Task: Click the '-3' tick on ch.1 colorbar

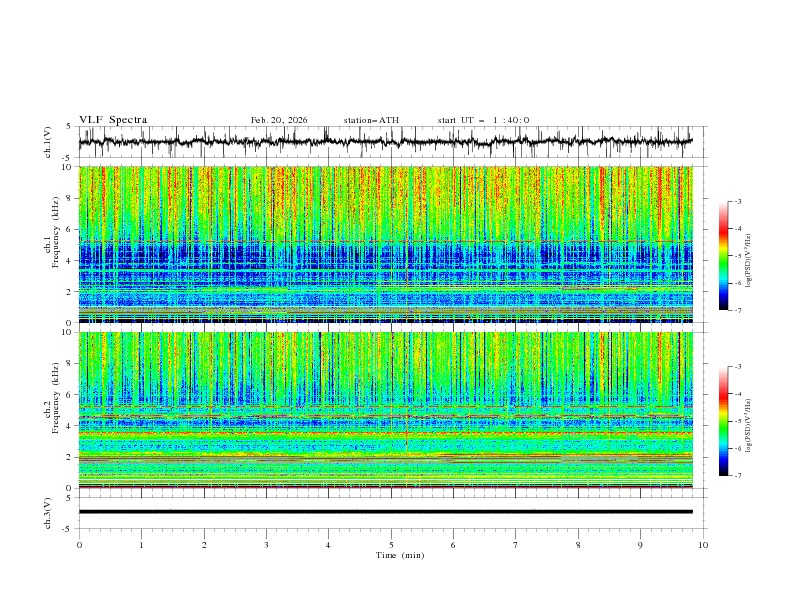Action: (737, 201)
